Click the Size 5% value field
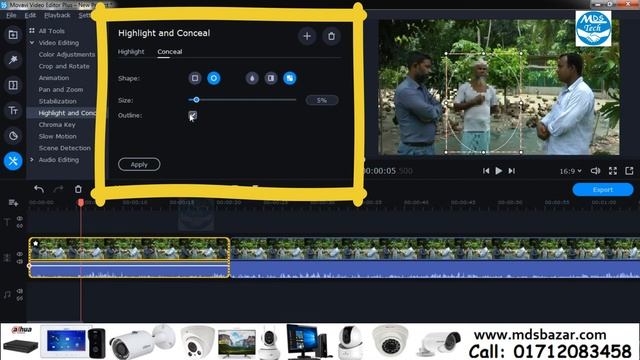This screenshot has height=360, width=640. [x=322, y=100]
